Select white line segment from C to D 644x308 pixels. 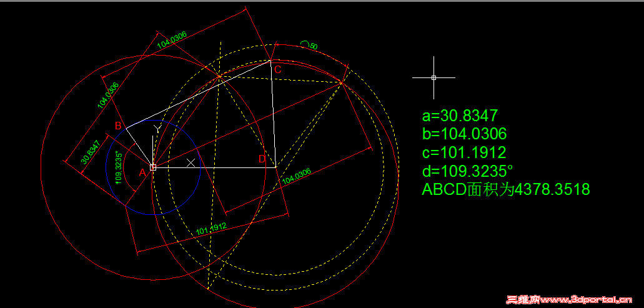click(273, 114)
